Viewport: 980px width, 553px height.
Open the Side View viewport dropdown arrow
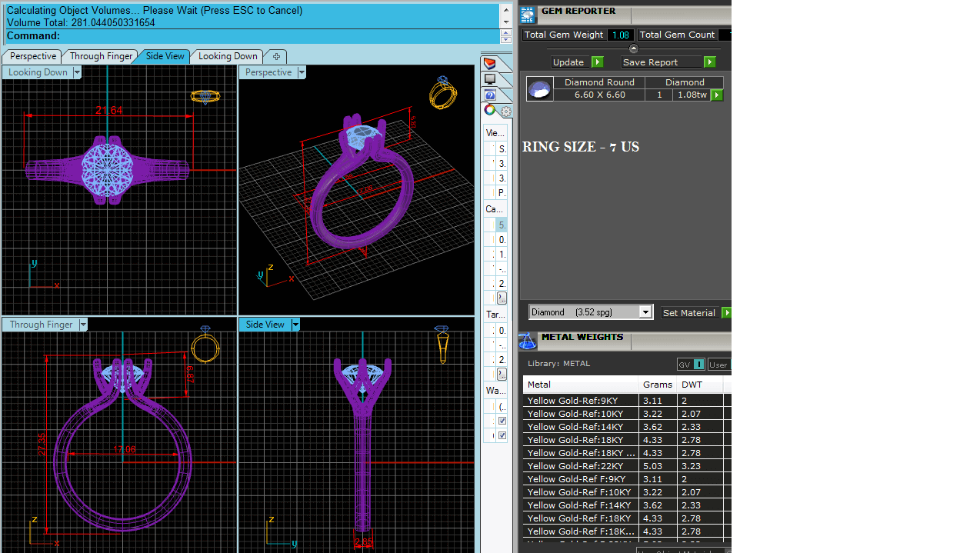[295, 325]
